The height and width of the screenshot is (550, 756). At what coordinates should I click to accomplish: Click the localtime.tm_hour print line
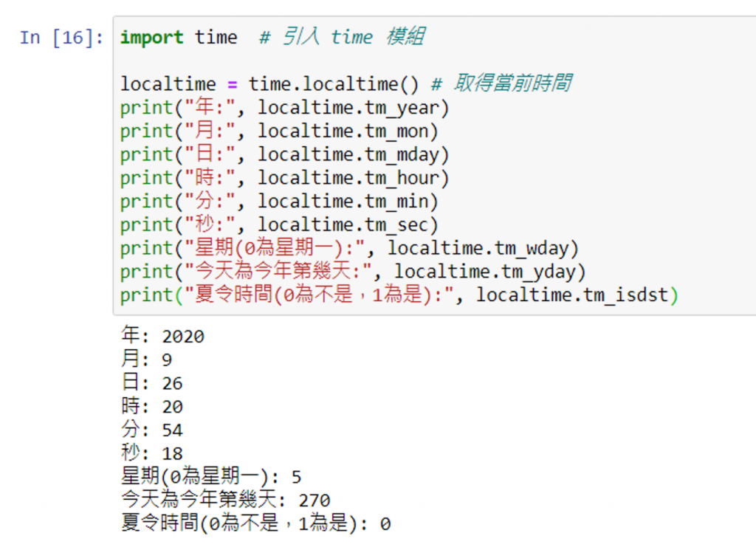[x=284, y=179]
